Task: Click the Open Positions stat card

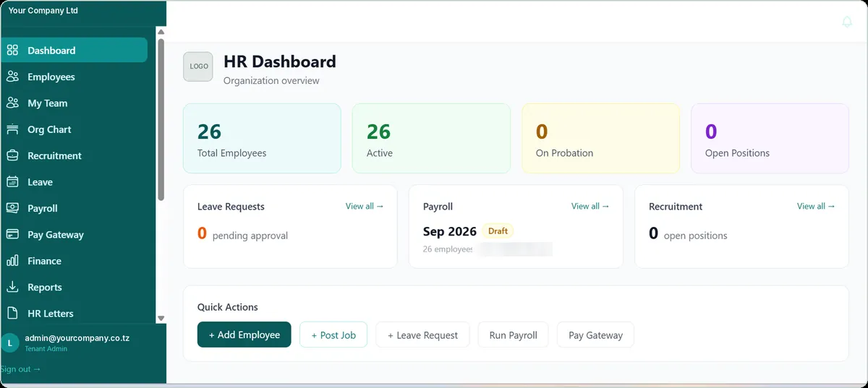Action: tap(770, 138)
